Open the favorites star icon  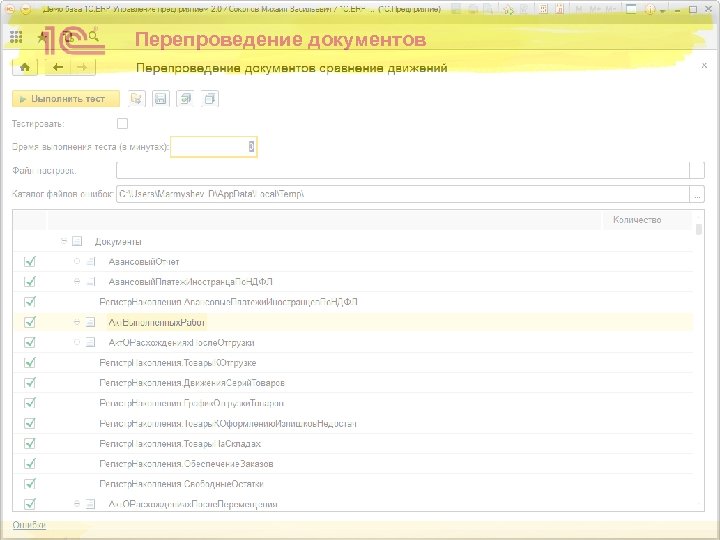click(x=42, y=37)
